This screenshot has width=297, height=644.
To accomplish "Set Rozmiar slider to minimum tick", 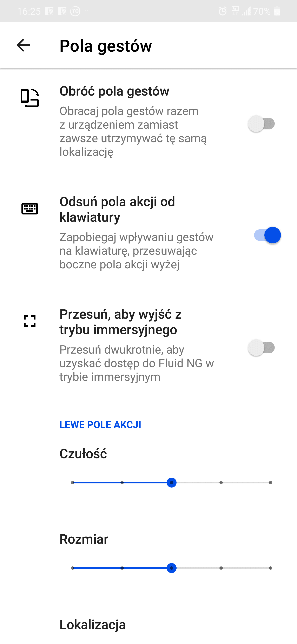I will pos(72,568).
